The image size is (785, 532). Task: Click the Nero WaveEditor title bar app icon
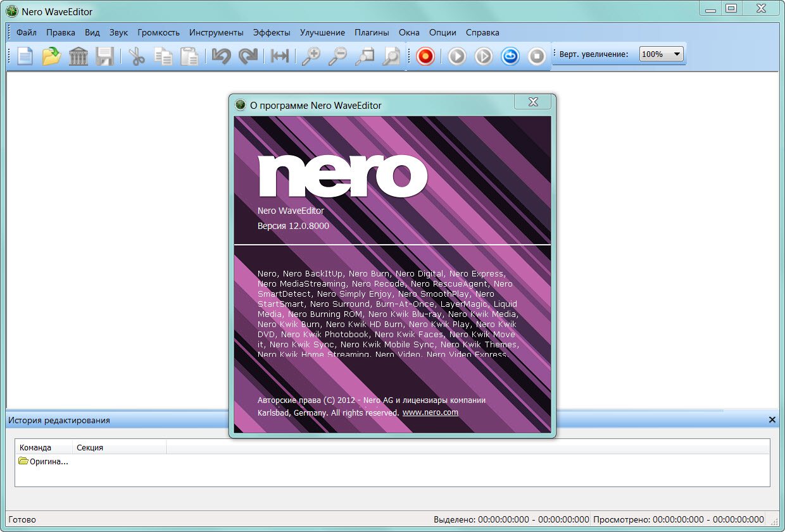point(11,11)
